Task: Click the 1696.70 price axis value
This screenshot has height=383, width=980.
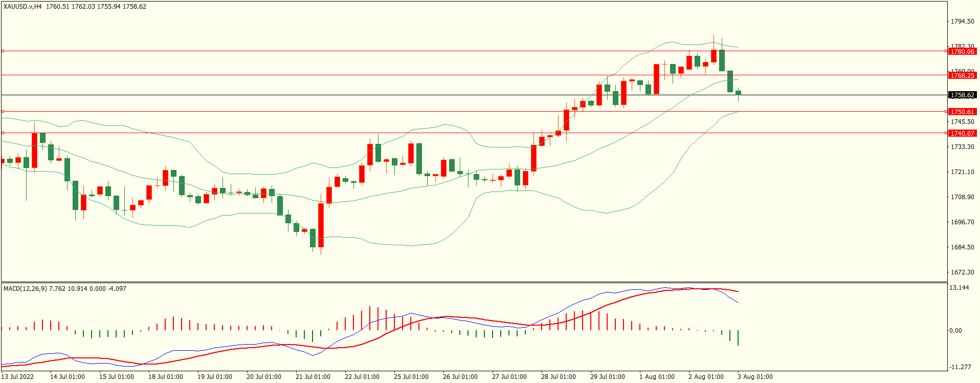Action: [x=962, y=222]
